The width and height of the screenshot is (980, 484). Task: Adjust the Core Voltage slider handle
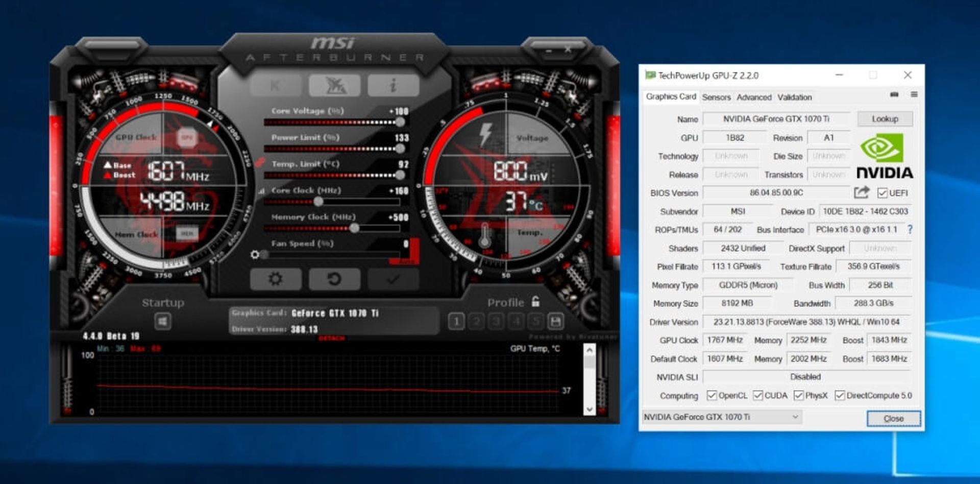coord(400,122)
